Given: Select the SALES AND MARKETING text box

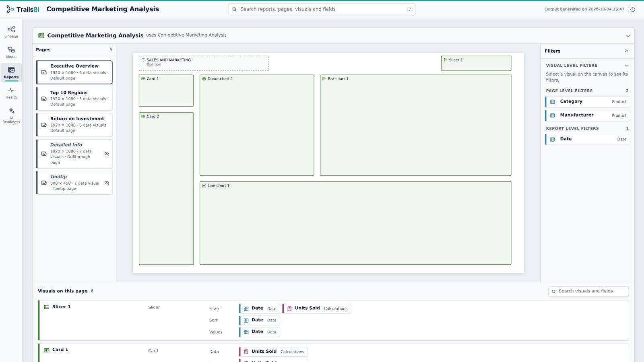Looking at the screenshot, I should (204, 64).
